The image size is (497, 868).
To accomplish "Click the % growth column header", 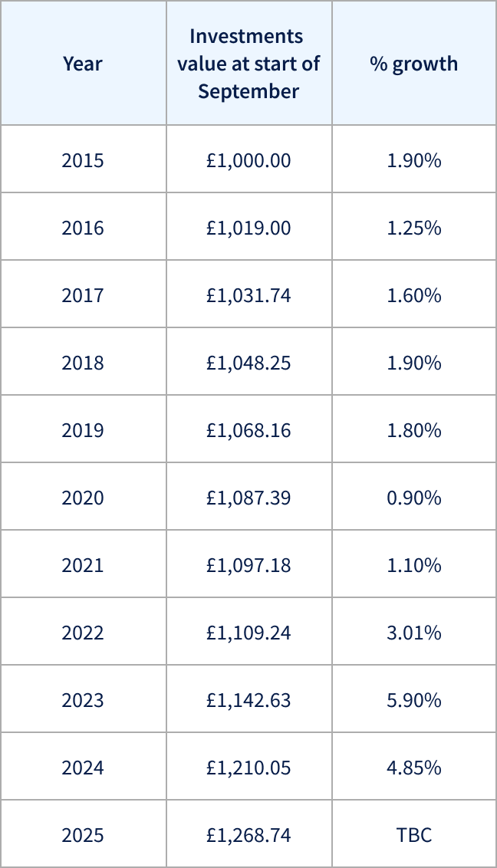I will tap(414, 64).
